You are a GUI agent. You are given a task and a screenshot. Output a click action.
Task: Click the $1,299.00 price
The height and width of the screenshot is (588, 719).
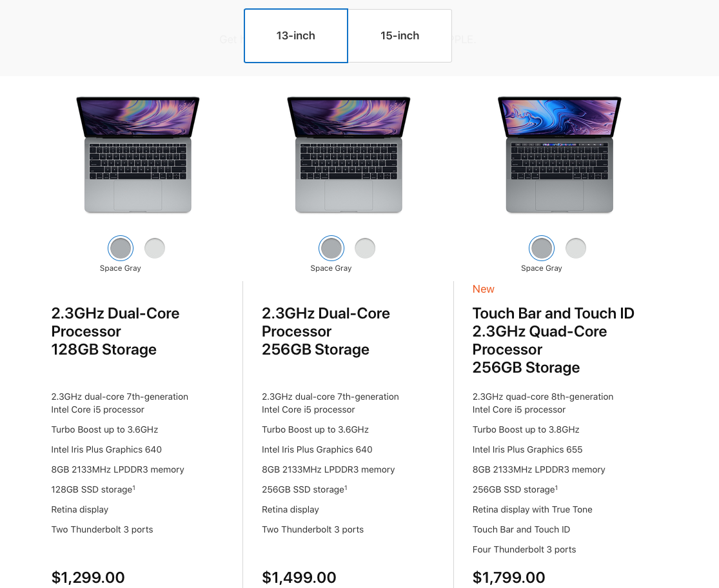coord(88,578)
